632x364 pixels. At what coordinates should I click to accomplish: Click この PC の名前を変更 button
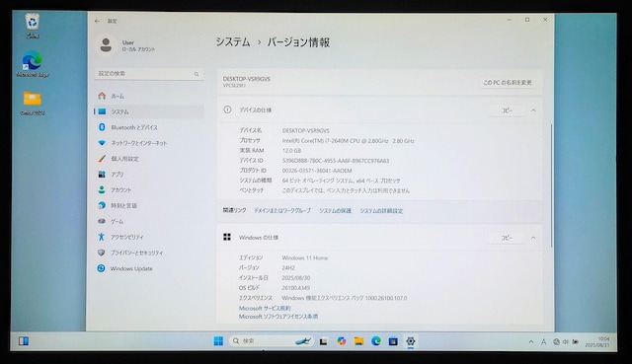508,83
